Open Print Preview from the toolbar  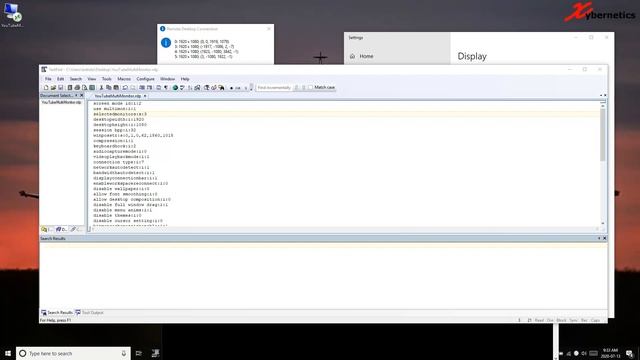(84, 87)
